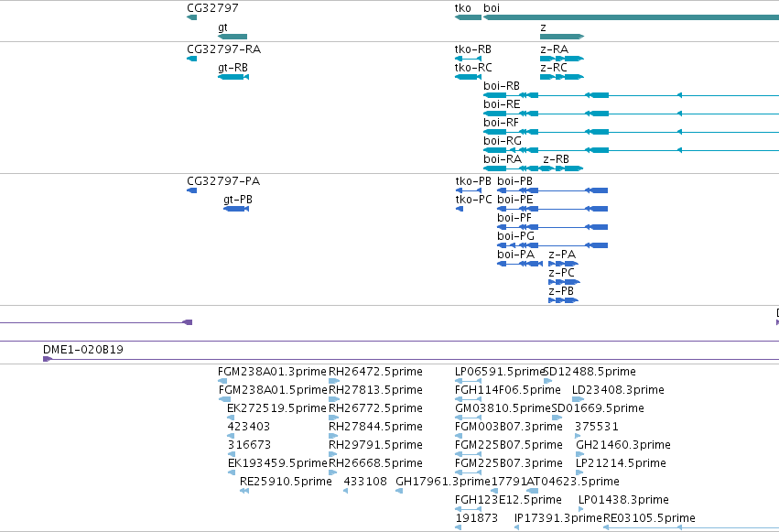Select the boi-PE protein label
Screen dimensions: 779x532
(515, 200)
